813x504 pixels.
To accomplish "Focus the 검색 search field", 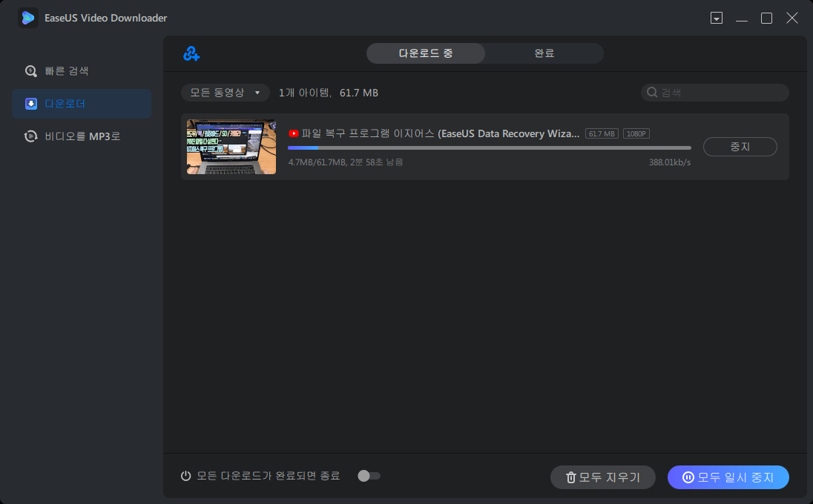I will pyautogui.click(x=715, y=93).
